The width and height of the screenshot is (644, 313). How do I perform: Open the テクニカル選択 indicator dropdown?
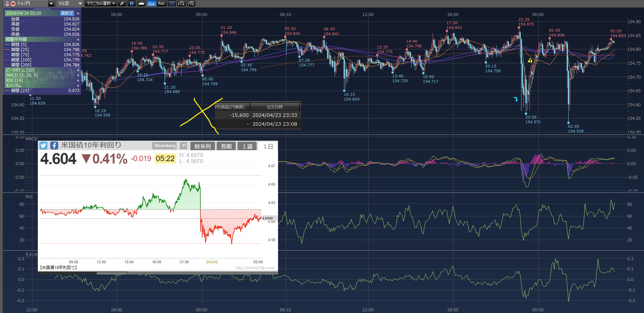point(101,3)
